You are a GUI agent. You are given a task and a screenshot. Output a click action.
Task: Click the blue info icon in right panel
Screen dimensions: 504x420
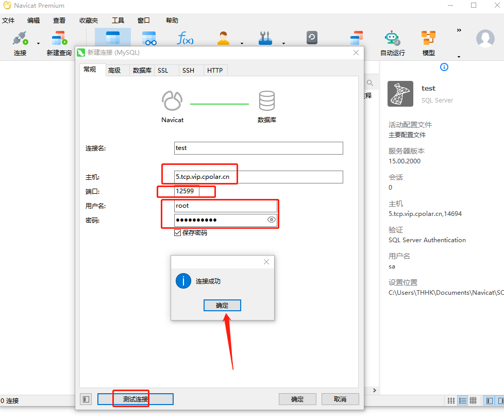[444, 67]
